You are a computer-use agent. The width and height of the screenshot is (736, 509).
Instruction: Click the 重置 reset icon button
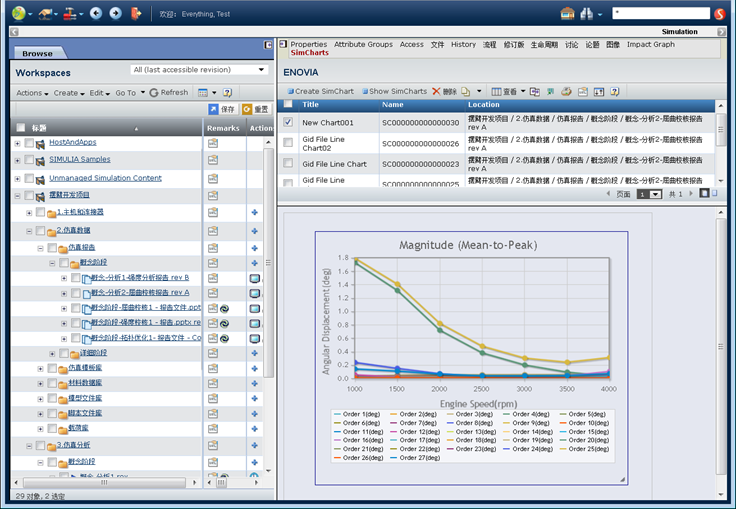(x=255, y=109)
